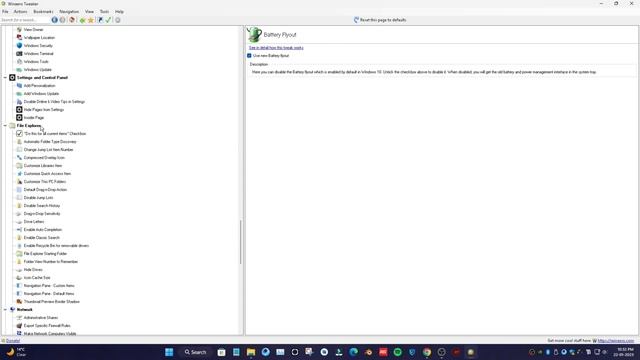Open the Help menu
This screenshot has width=640, height=360.
click(x=119, y=12)
